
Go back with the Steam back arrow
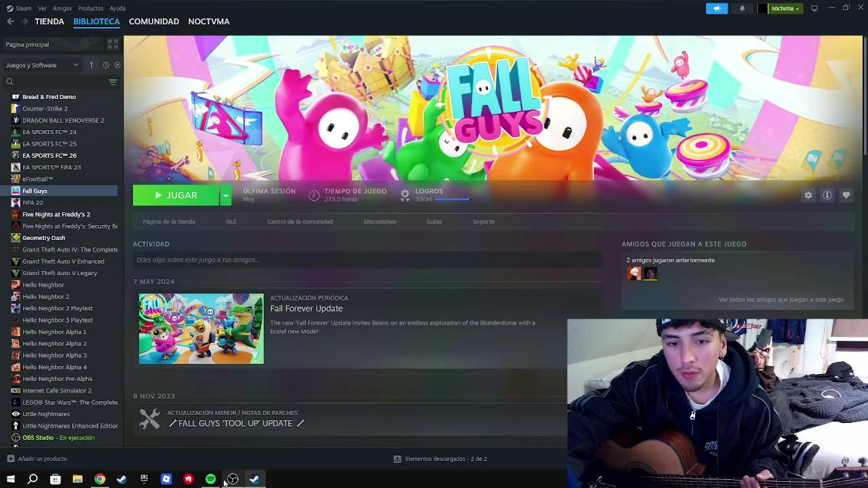(x=10, y=22)
